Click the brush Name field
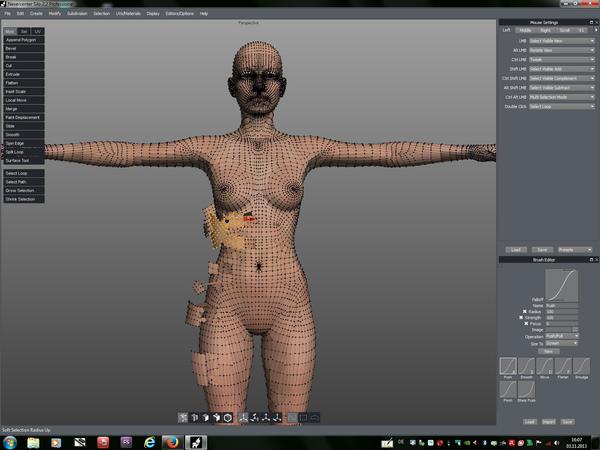This screenshot has width=600, height=450. click(561, 305)
